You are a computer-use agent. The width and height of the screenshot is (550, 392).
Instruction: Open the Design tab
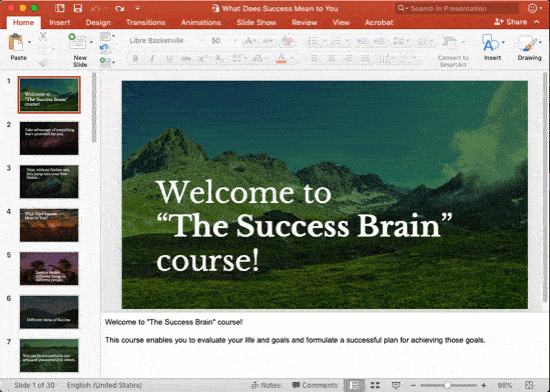coord(98,22)
